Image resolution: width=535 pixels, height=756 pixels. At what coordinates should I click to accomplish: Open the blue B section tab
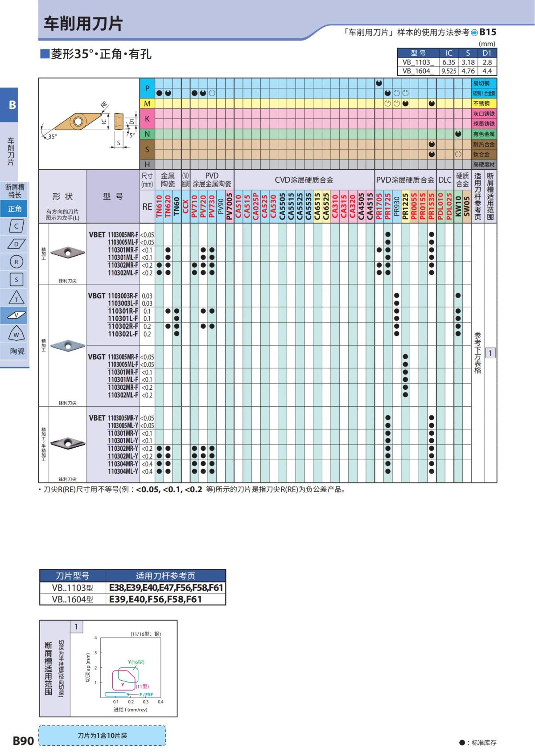pyautogui.click(x=9, y=105)
